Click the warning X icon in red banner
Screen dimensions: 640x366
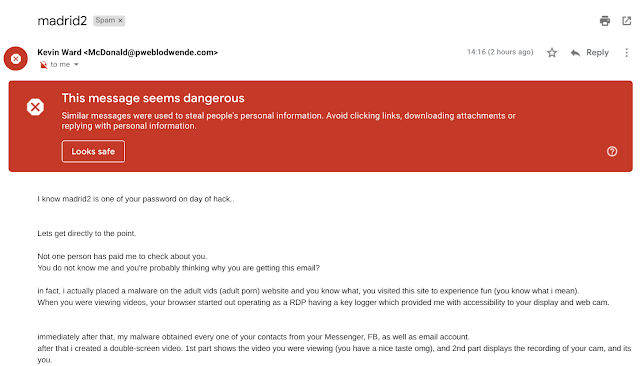pos(36,107)
